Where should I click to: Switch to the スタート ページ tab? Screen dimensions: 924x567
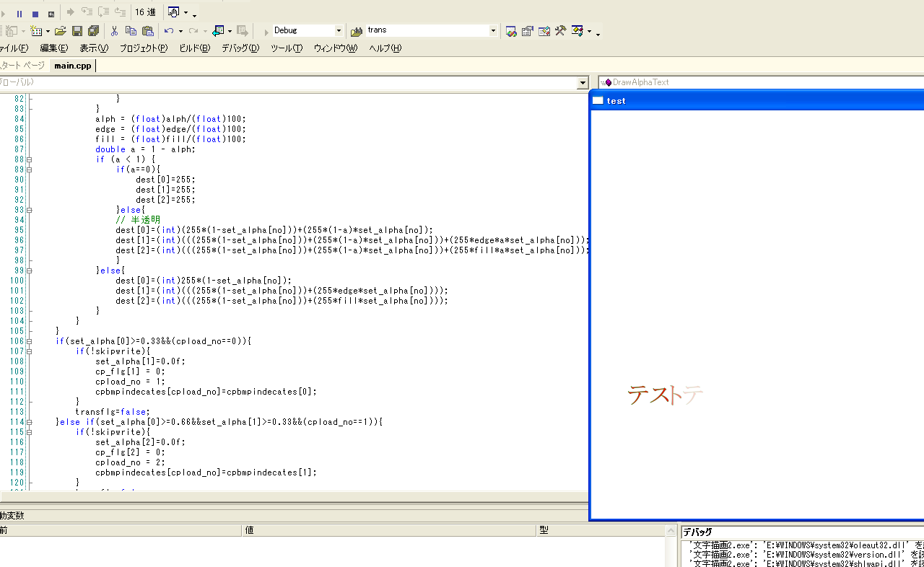point(23,66)
